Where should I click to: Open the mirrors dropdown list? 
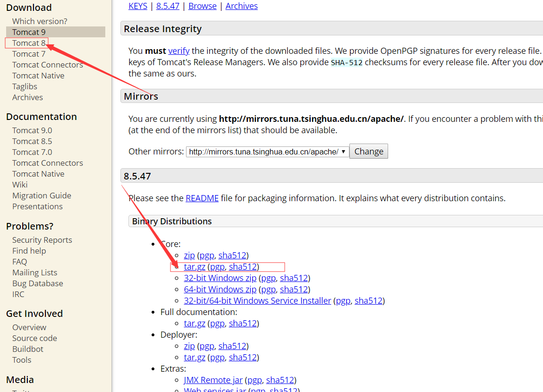click(267, 152)
